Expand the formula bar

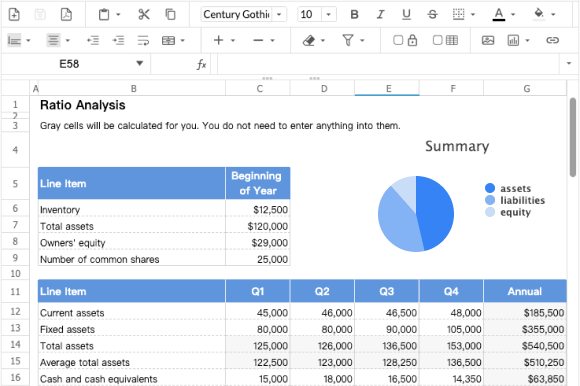coord(569,64)
